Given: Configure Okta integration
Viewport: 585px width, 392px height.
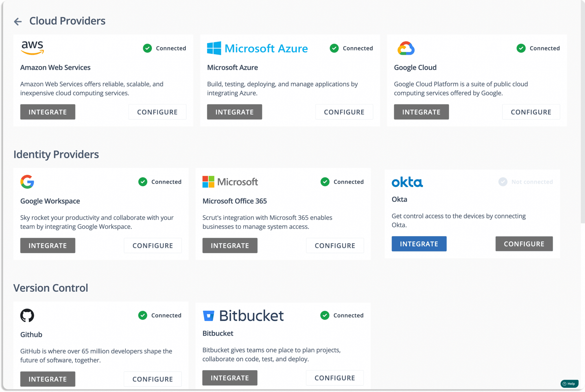Looking at the screenshot, I should [524, 244].
